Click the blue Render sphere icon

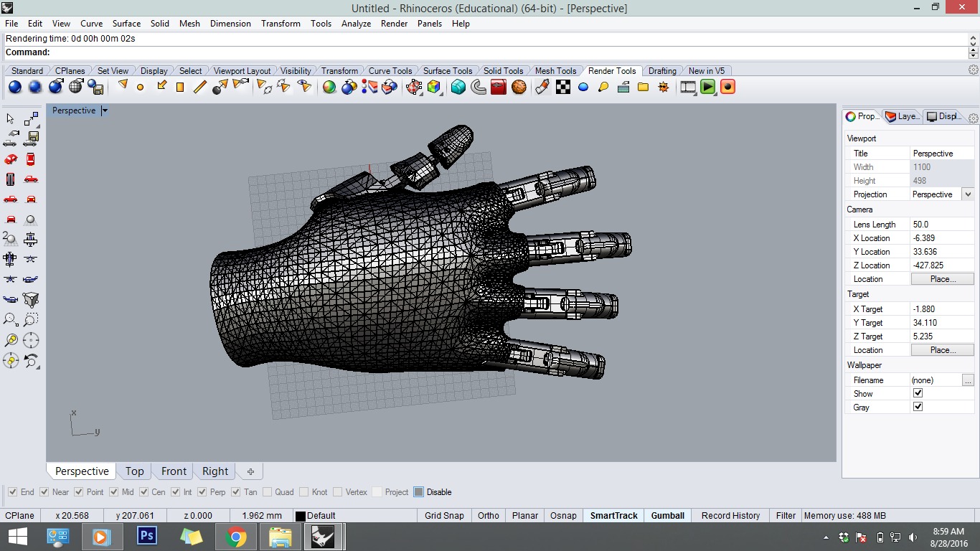click(15, 88)
